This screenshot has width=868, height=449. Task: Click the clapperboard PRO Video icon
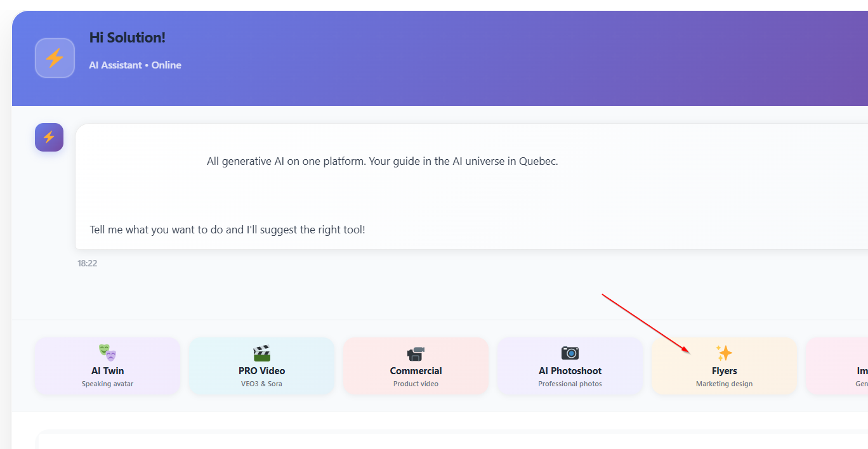[x=261, y=353]
